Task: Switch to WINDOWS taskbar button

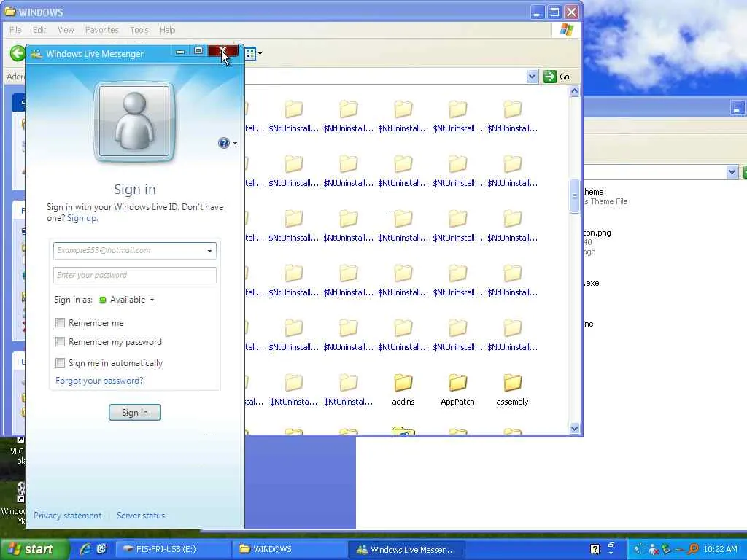Action: [289, 549]
